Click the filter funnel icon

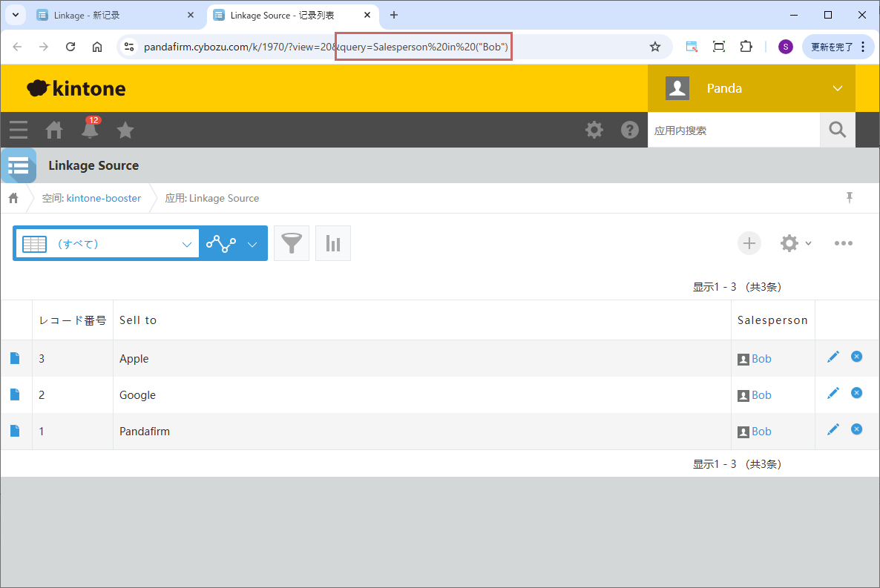click(292, 243)
